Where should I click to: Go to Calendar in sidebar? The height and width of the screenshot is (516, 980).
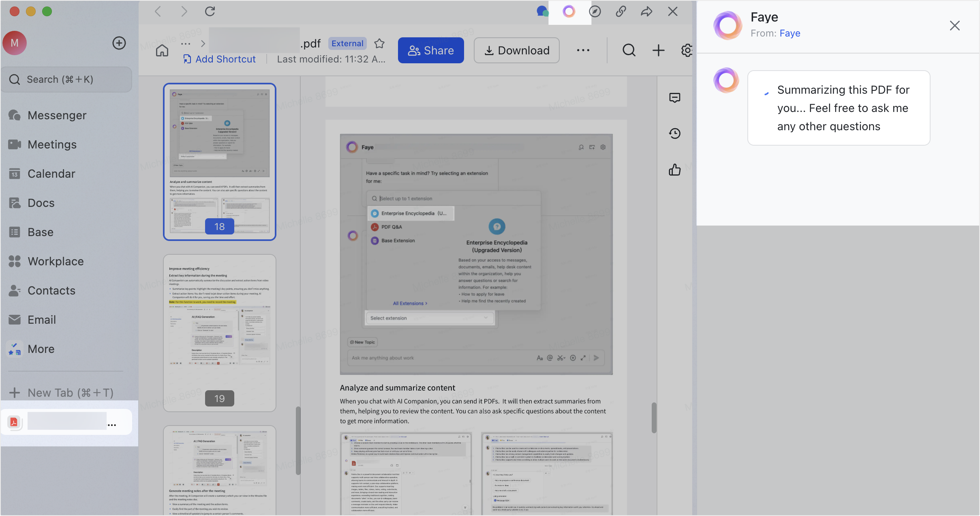pyautogui.click(x=51, y=174)
